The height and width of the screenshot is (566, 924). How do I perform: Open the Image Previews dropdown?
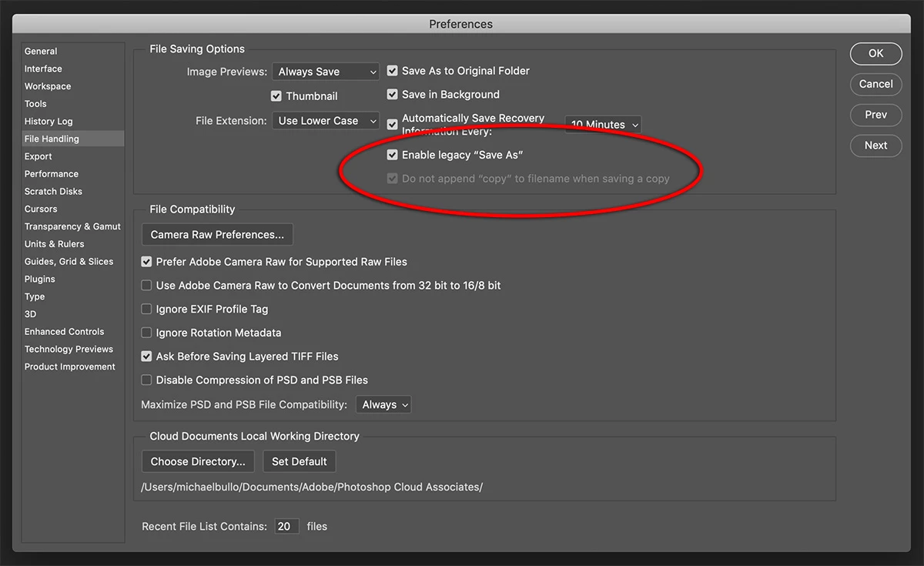point(326,72)
